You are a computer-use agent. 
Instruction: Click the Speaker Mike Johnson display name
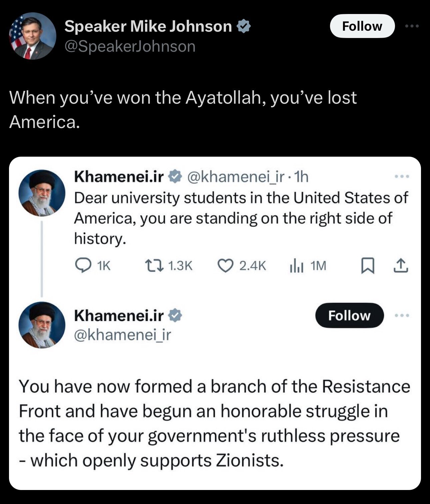148,26
